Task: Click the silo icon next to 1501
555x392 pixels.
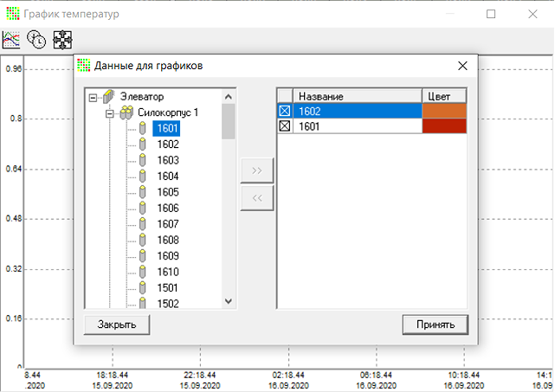Action: [143, 287]
